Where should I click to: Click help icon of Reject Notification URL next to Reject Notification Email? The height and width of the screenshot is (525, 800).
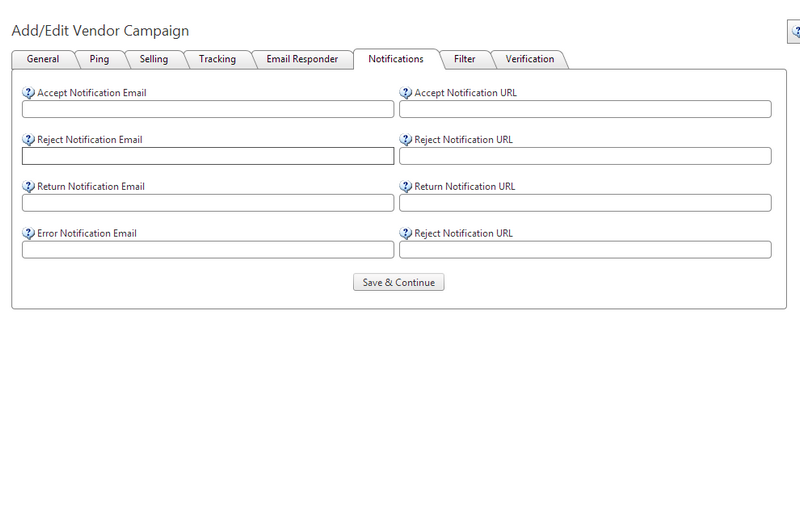(x=406, y=140)
